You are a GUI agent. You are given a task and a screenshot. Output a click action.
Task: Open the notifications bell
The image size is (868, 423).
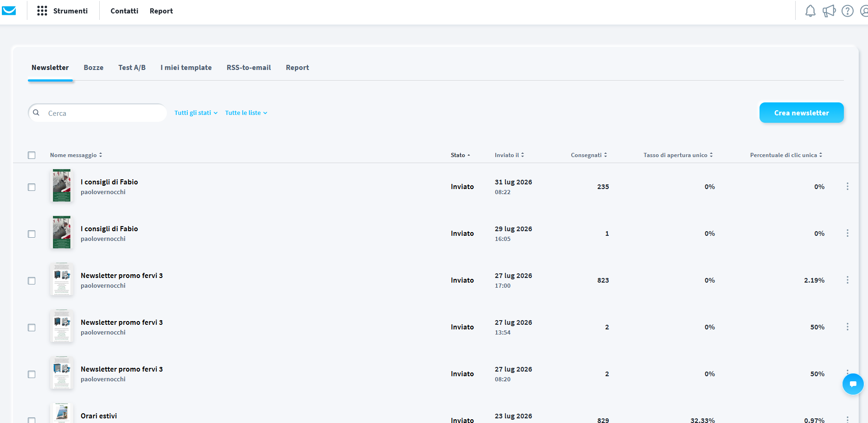click(x=810, y=11)
